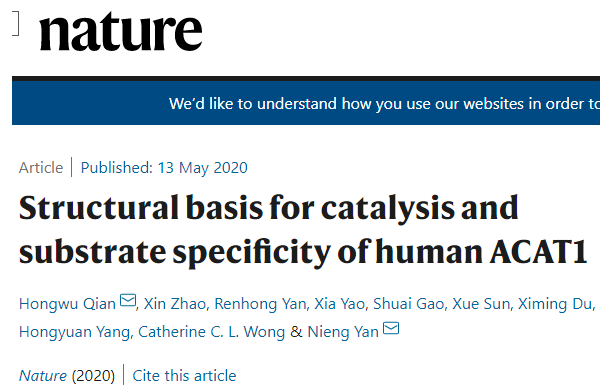Open author Hongwu Qian's details
This screenshot has height=388, width=601.
67,304
